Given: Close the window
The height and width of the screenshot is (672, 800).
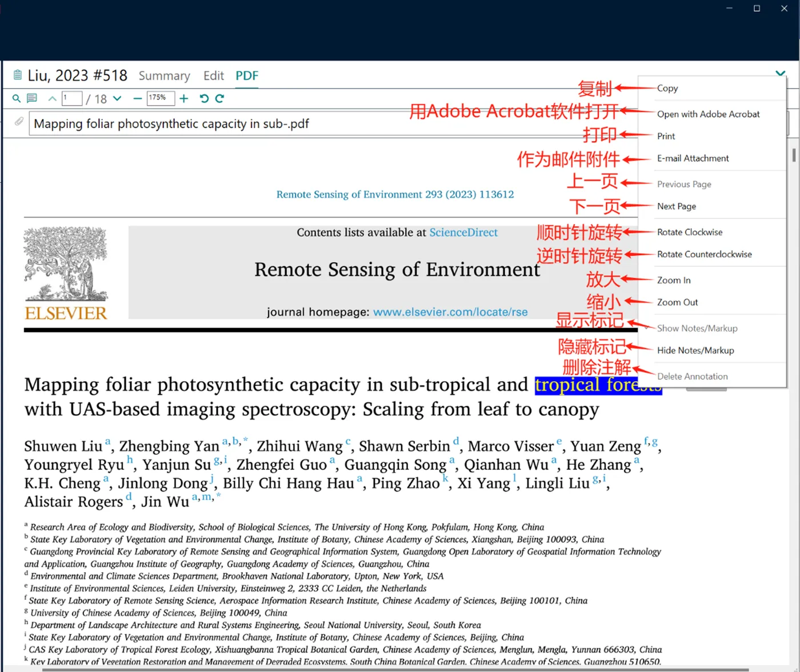Looking at the screenshot, I should pos(784,8).
